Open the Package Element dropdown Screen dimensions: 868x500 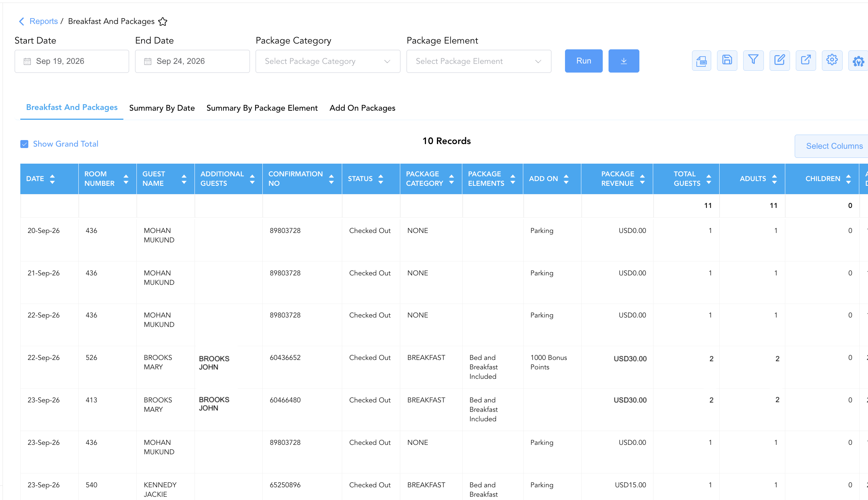point(479,61)
